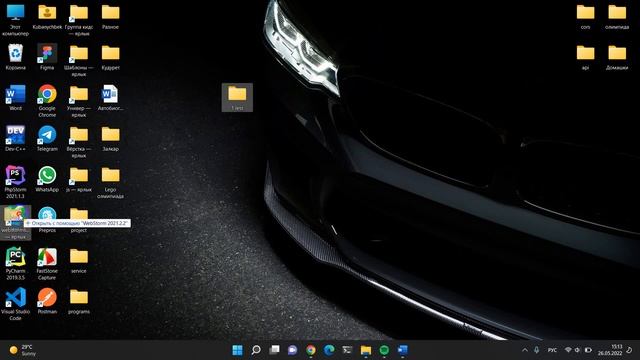Open the Chat app in taskbar
The height and width of the screenshot is (360, 640).
pyautogui.click(x=292, y=350)
